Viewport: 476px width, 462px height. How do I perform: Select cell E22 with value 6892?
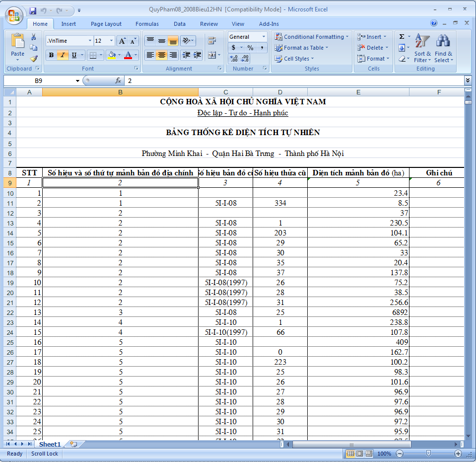click(358, 312)
